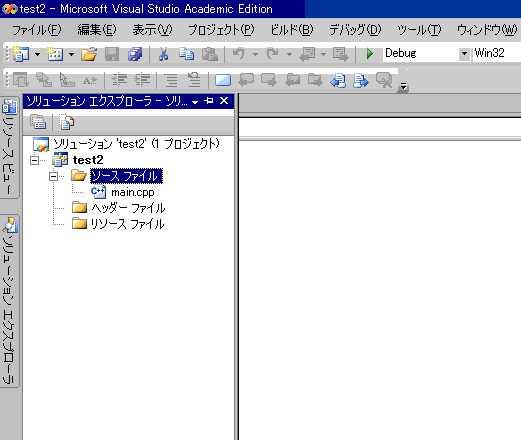
Task: Select the test2 project
Action: (88, 160)
